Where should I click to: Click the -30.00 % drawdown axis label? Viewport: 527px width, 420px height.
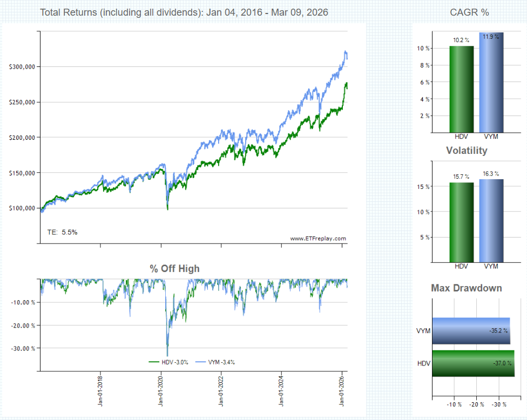pyautogui.click(x=23, y=348)
